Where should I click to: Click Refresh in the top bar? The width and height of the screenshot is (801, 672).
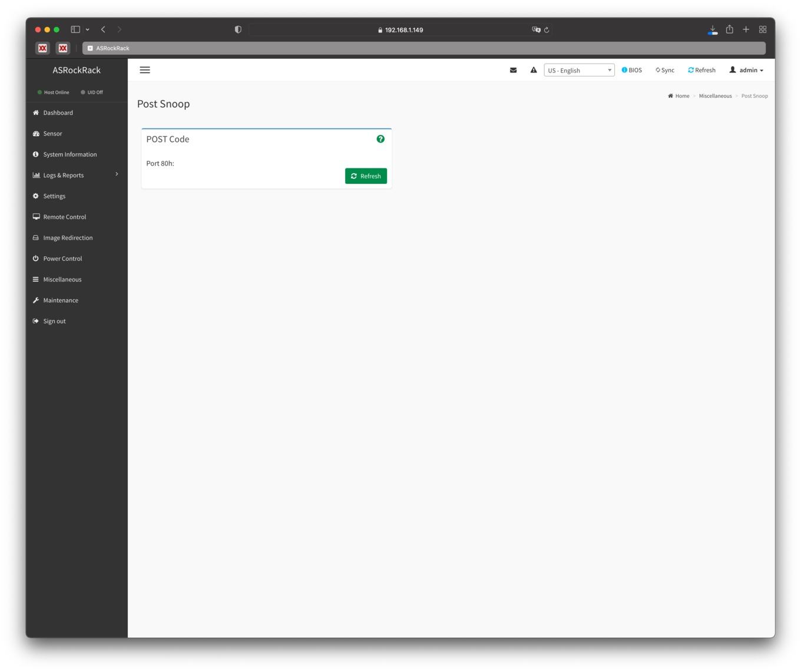pyautogui.click(x=701, y=70)
